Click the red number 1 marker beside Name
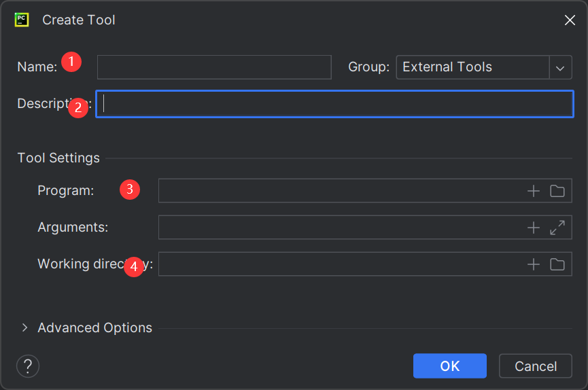588x390 pixels. tap(71, 62)
